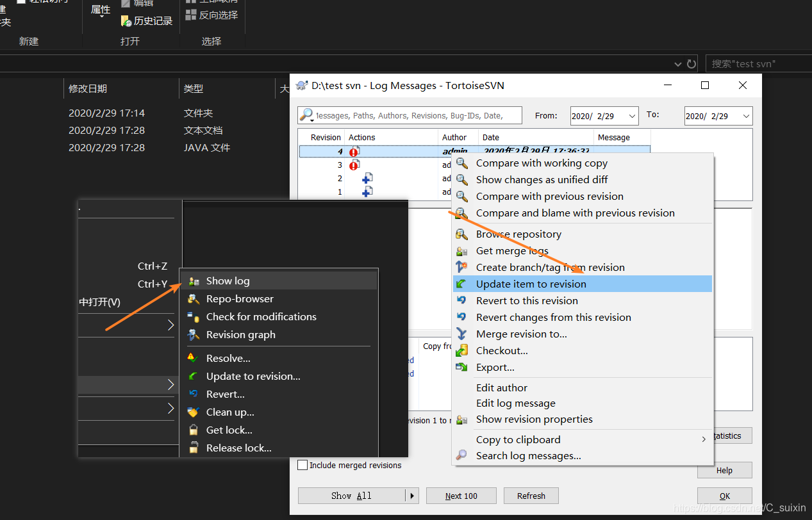The image size is (812, 520).
Task: Choose Show log in TortoiseSVN submenu
Action: [279, 281]
